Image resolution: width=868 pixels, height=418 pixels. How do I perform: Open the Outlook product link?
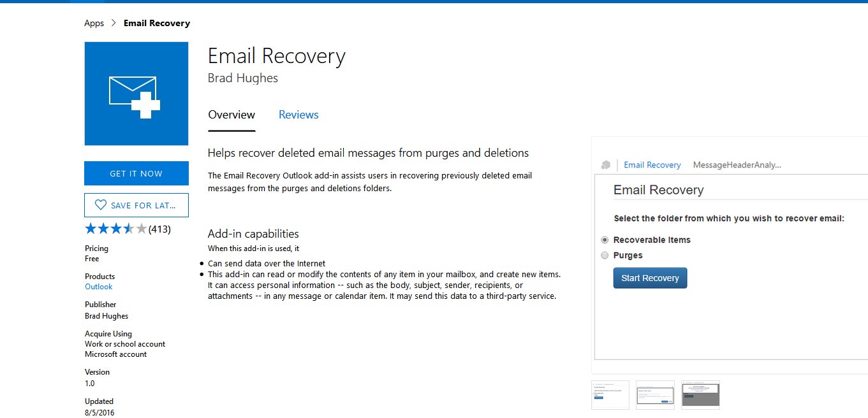[x=99, y=287]
